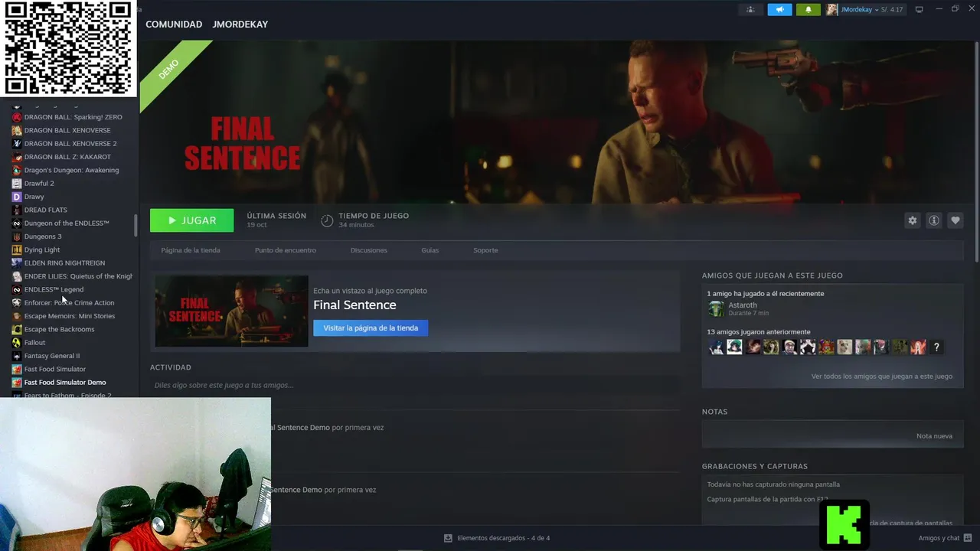Click the blue announcements megaphone icon
Viewport: 980px width, 551px height.
point(779,9)
